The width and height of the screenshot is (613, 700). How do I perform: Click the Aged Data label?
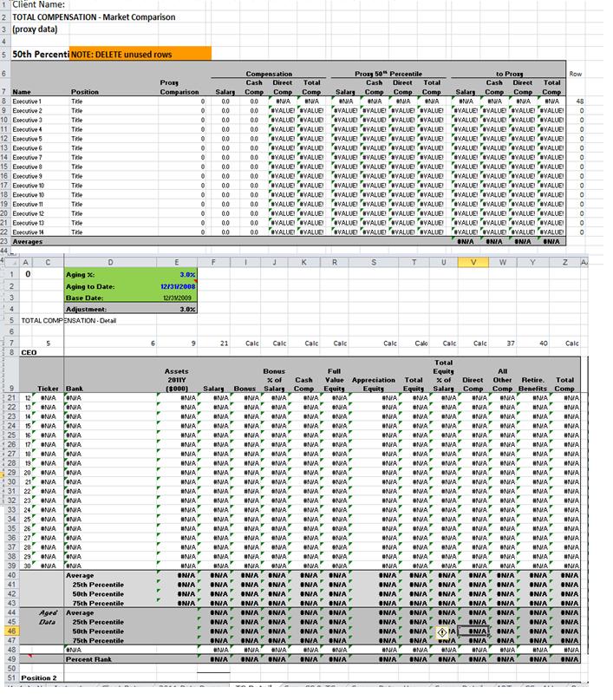[x=48, y=617]
